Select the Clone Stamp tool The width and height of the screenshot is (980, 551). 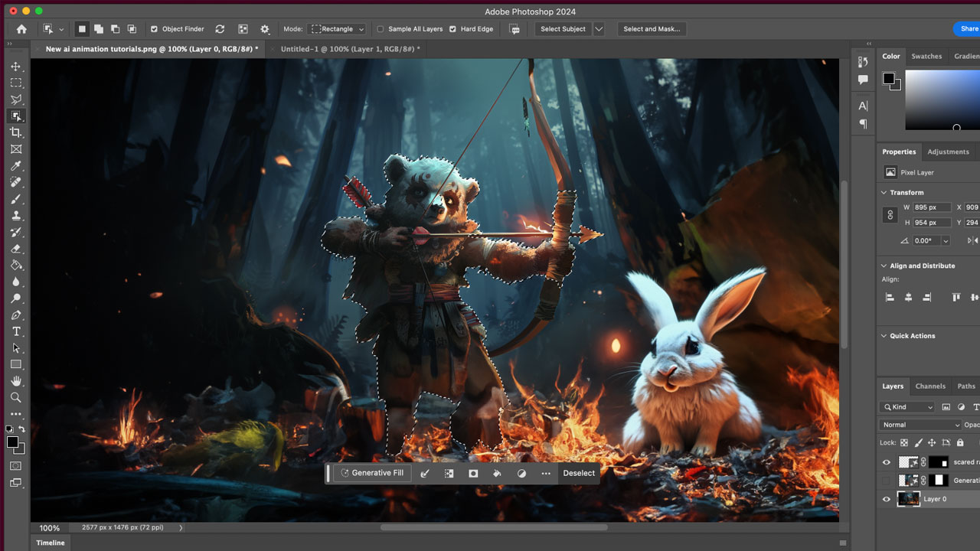pos(15,216)
